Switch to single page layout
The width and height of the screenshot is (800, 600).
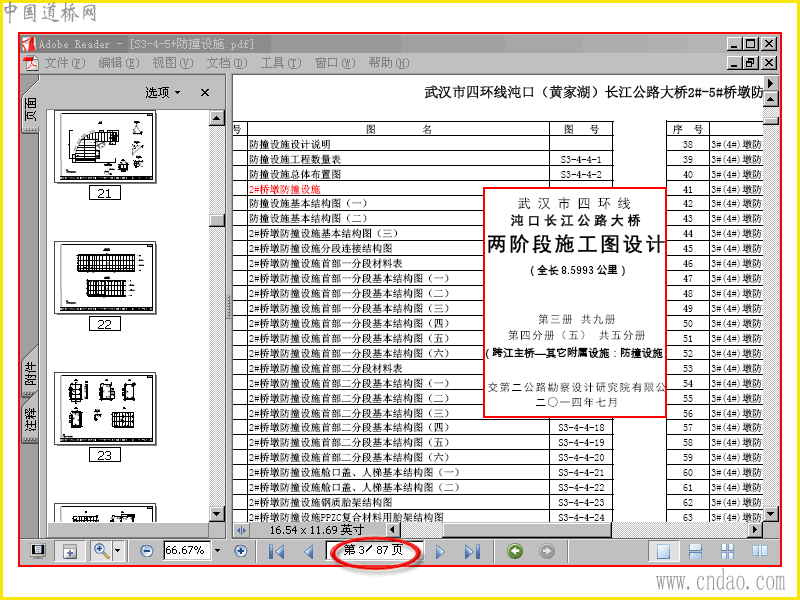[x=663, y=551]
